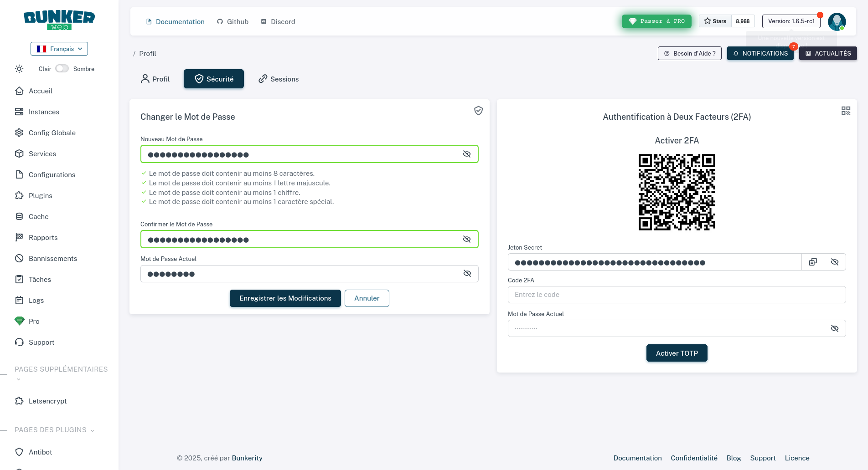868x470 pixels.
Task: Copy the Jeton Secret token
Action: [813, 262]
